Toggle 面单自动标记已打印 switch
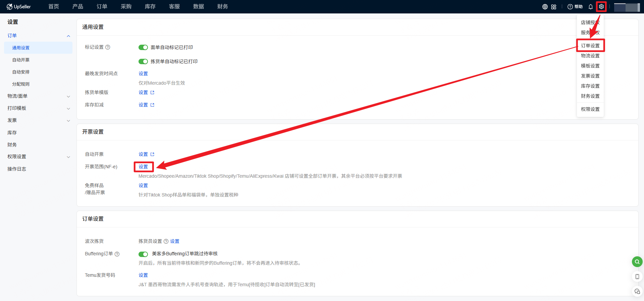 (x=143, y=47)
